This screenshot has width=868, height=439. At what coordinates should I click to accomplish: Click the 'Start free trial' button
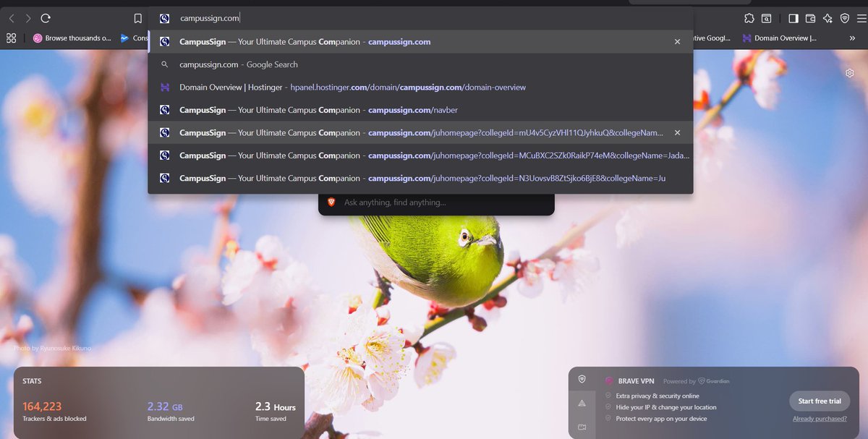tap(819, 401)
